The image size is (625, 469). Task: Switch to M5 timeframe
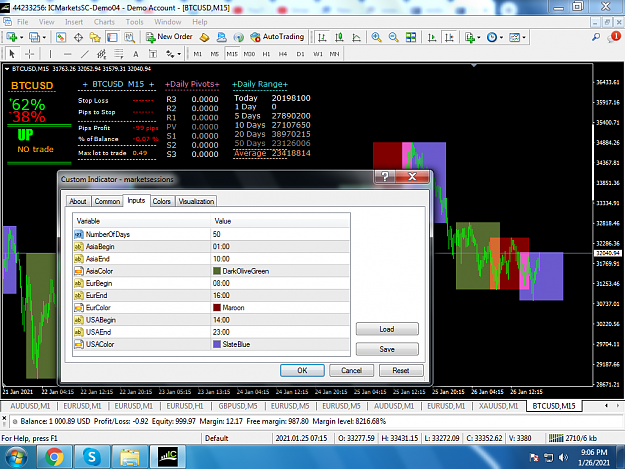tap(215, 54)
